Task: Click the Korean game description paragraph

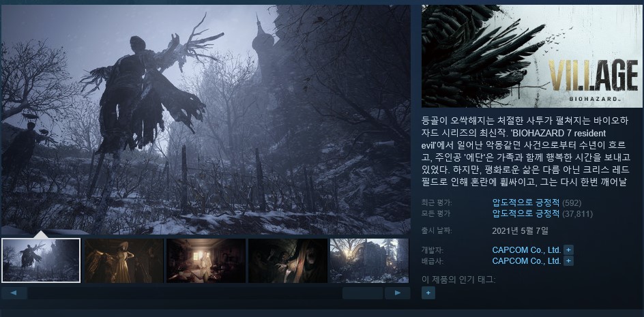Action: click(x=527, y=151)
